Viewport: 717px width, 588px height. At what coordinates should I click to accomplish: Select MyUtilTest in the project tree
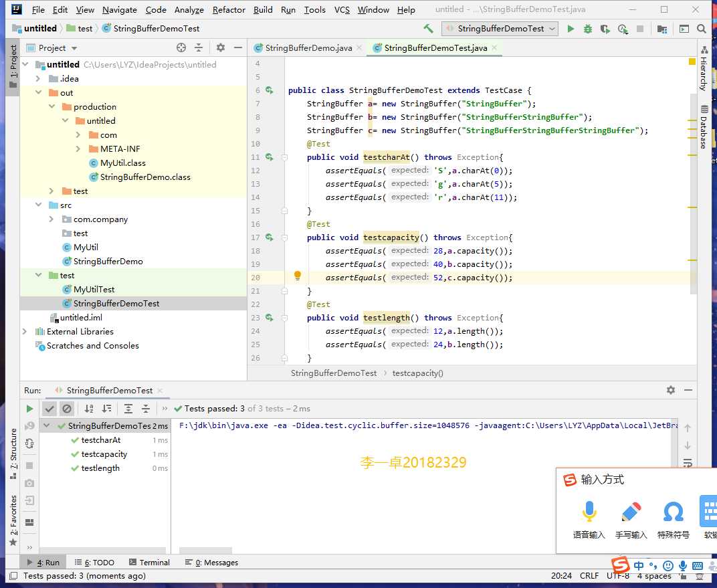94,290
